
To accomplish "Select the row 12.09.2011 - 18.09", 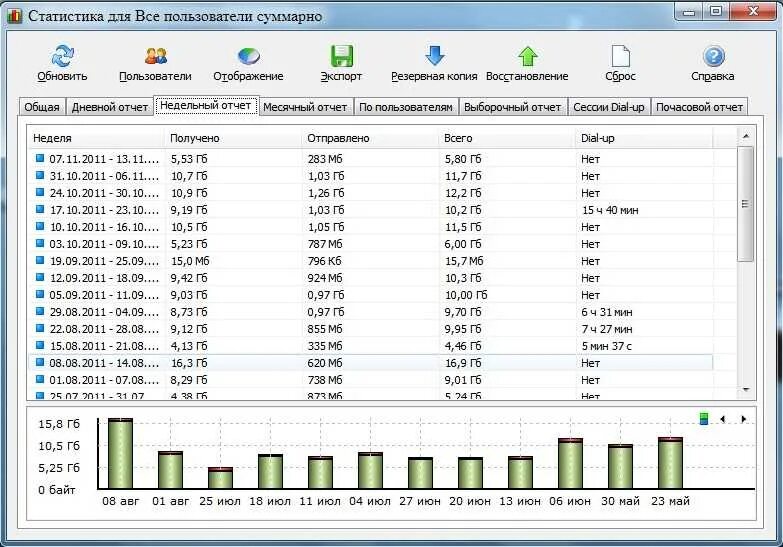I will click(371, 278).
